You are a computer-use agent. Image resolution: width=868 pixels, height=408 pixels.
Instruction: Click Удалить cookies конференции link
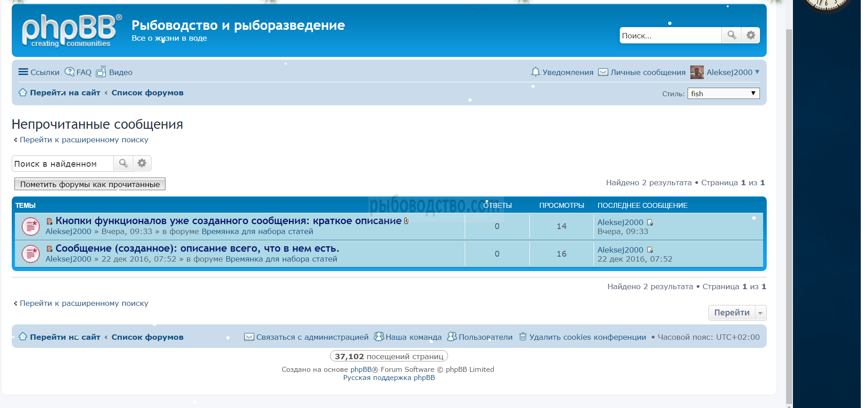(587, 337)
